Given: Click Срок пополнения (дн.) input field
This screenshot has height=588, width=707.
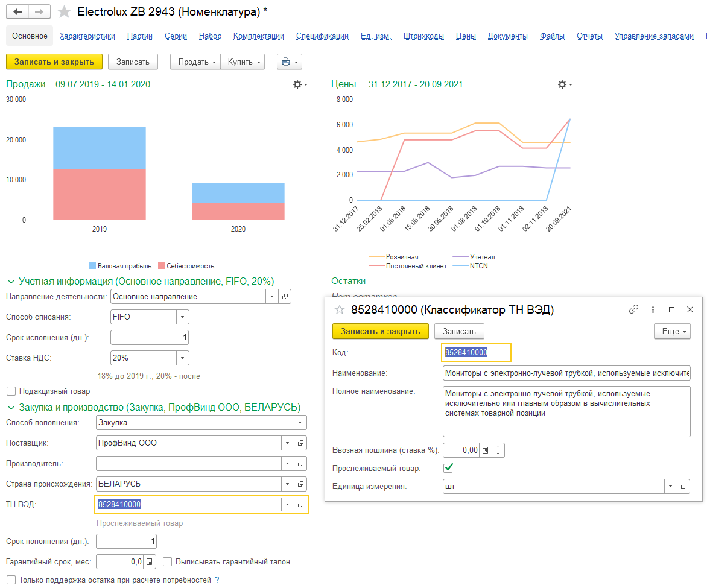Looking at the screenshot, I should (126, 541).
